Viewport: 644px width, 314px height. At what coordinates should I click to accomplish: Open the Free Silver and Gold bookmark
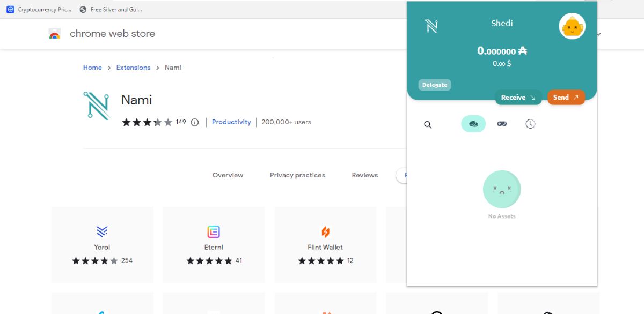pos(111,9)
